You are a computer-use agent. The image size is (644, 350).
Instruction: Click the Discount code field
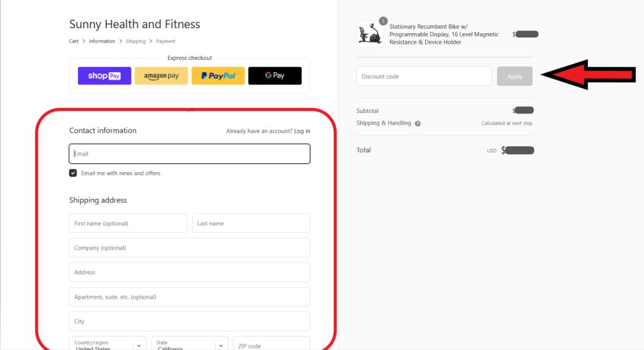pyautogui.click(x=424, y=76)
